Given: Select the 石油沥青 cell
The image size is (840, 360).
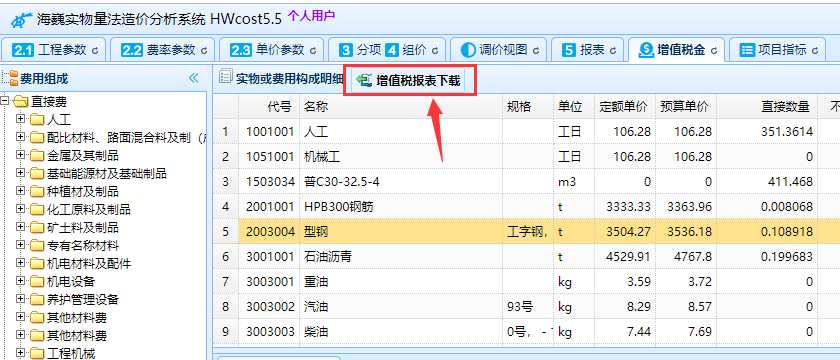Looking at the screenshot, I should pos(401,257).
